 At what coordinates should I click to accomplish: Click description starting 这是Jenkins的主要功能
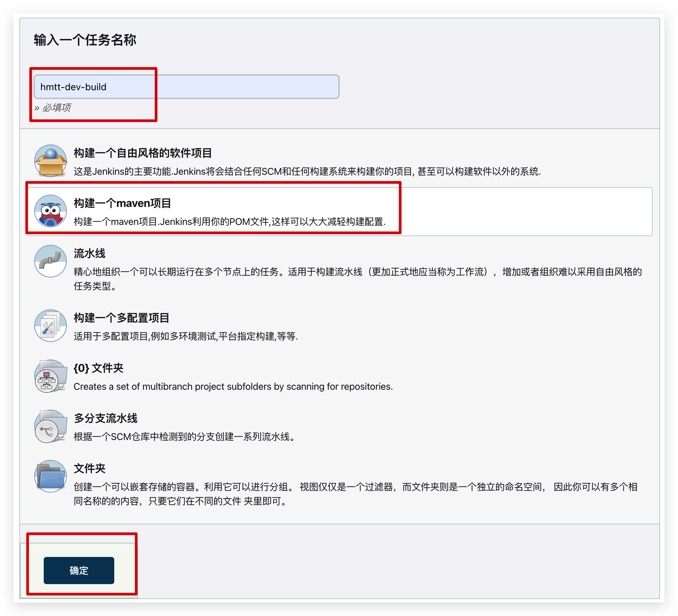coord(307,172)
